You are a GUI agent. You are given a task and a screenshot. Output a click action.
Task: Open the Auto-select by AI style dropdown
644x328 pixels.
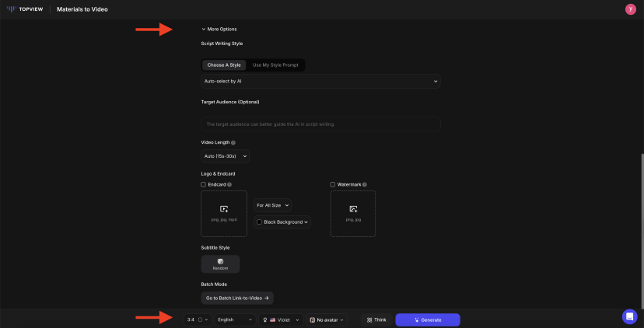pos(320,81)
